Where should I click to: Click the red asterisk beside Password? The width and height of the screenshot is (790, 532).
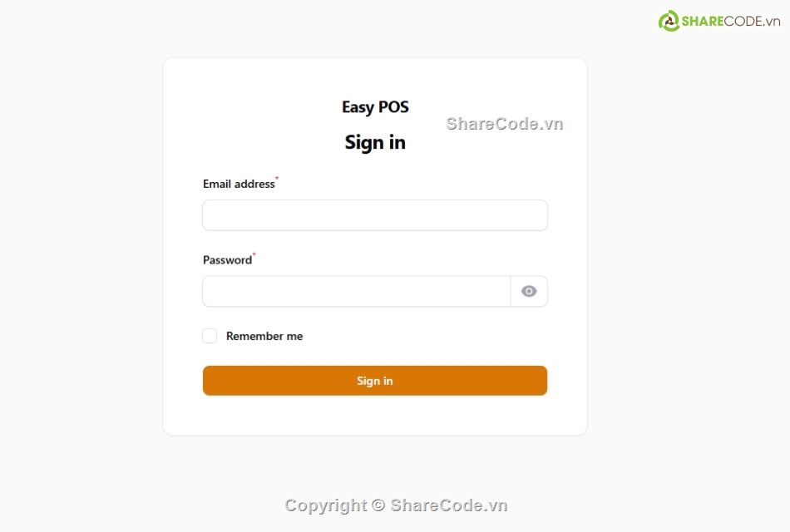point(254,255)
